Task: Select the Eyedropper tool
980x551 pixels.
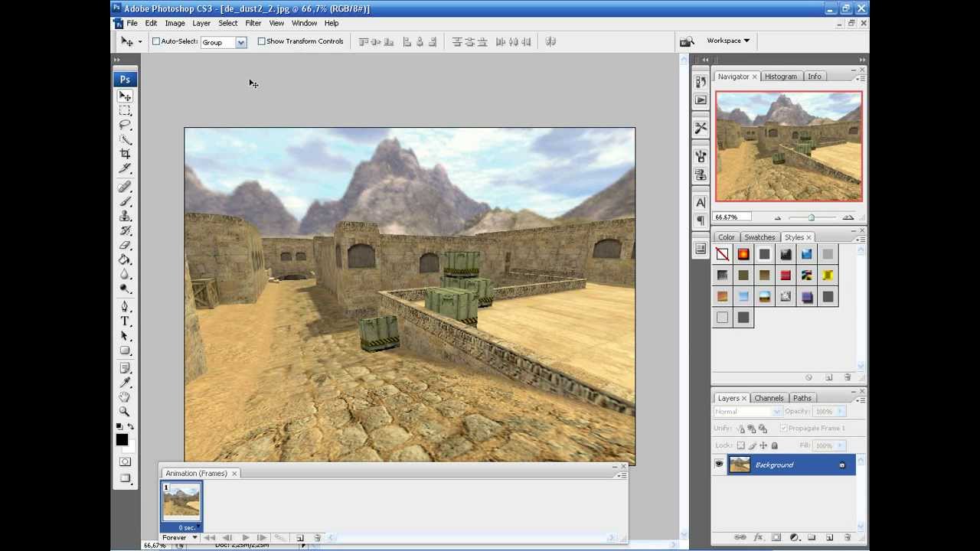Action: click(125, 383)
